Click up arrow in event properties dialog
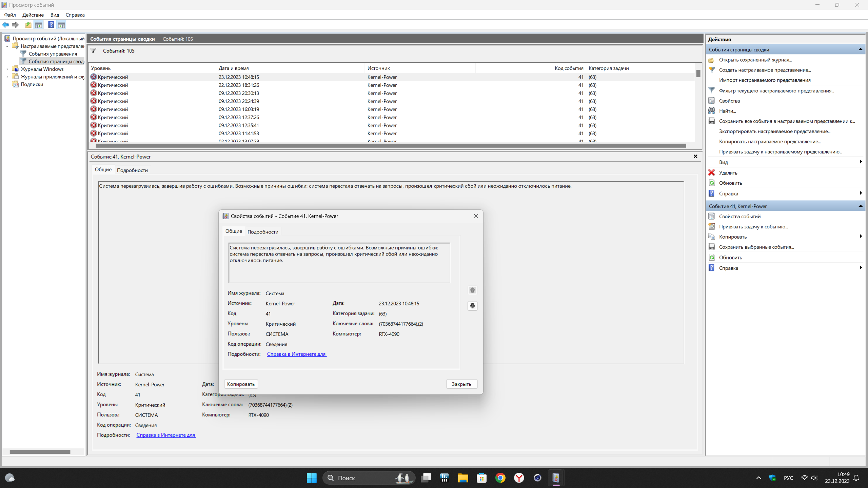The width and height of the screenshot is (868, 488). pos(472,290)
